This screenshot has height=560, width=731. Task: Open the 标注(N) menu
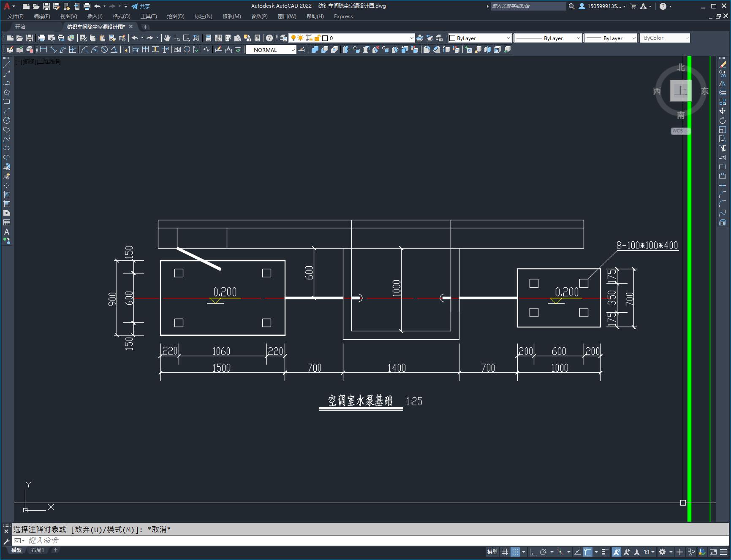(203, 16)
